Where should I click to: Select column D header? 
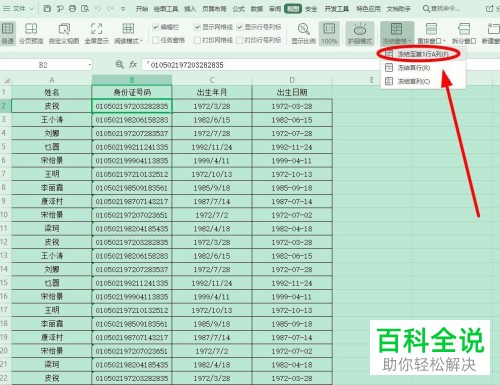click(x=292, y=80)
